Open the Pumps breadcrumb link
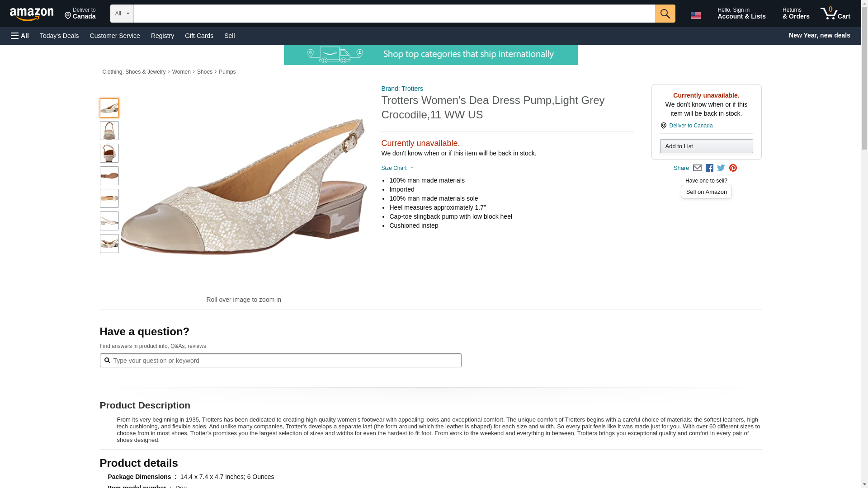 coord(227,72)
